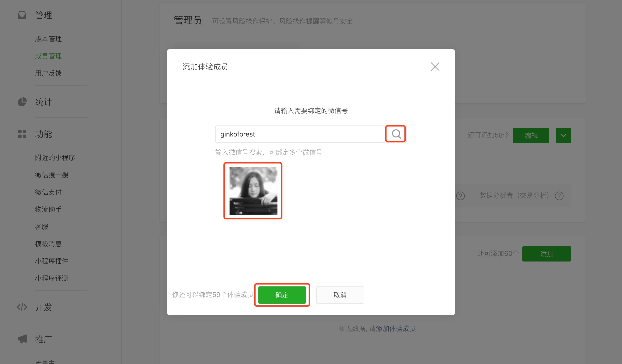Follow the 添加体验成员 link at bottom
Viewport: 622px width, 364px height.
396,329
